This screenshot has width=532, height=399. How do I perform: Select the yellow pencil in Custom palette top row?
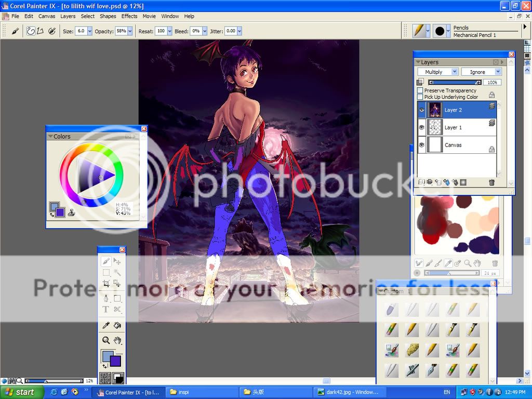[x=473, y=309]
